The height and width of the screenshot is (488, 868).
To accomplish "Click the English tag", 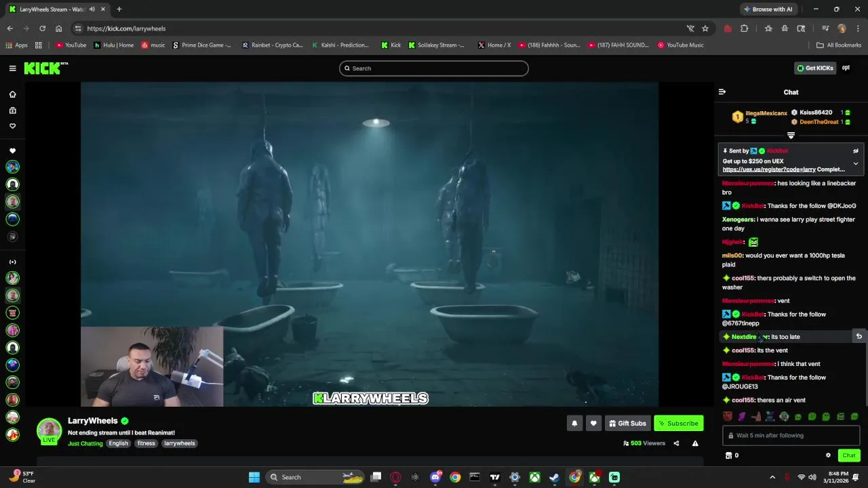I will (x=118, y=443).
